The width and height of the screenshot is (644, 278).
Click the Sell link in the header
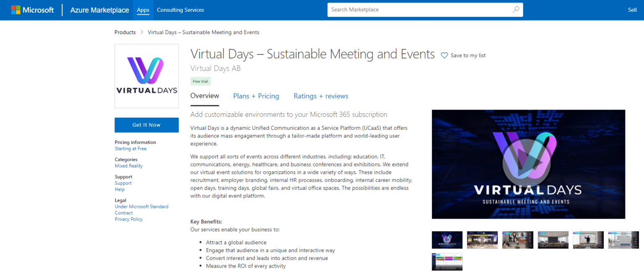632,9
